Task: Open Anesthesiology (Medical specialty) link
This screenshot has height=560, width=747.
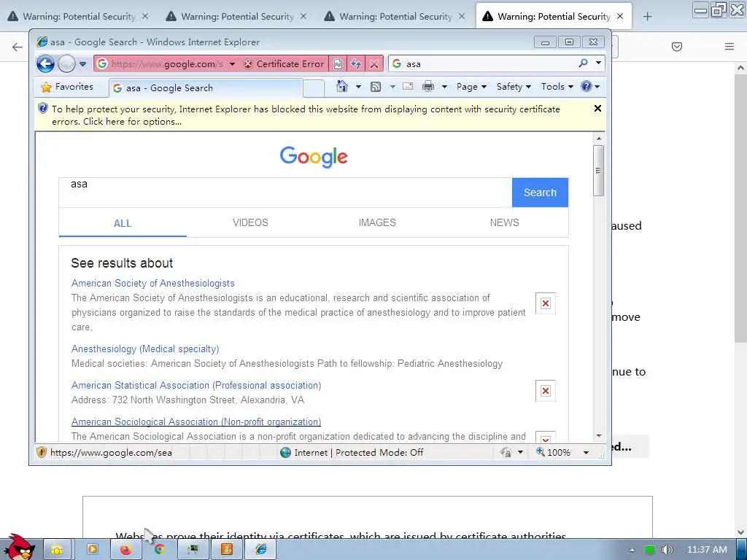Action: click(145, 349)
